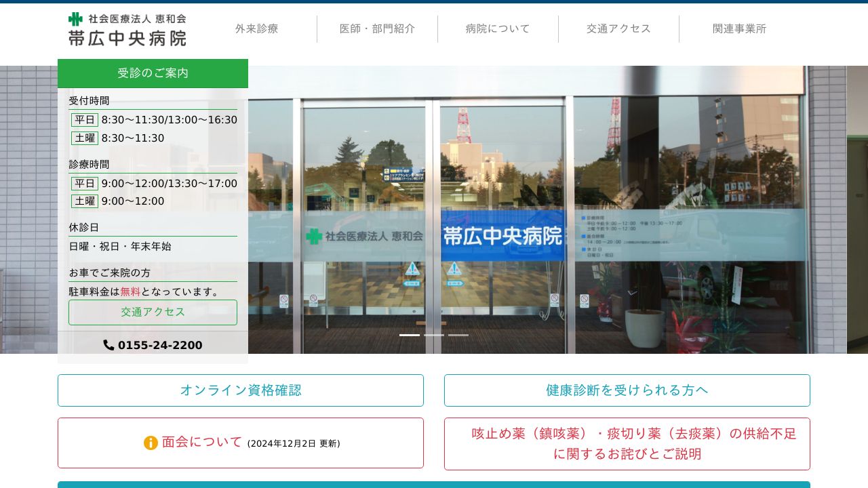Click the オンライン資格確認 button

pos(241,390)
